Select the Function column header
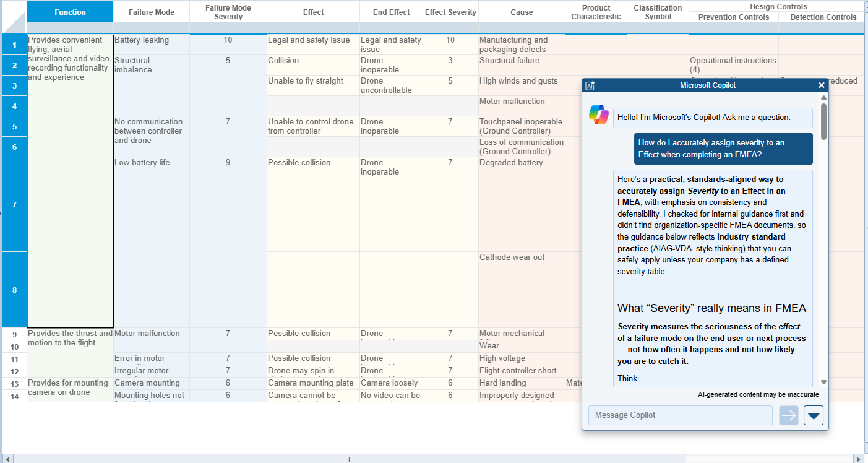The height and width of the screenshot is (463, 868). (70, 11)
